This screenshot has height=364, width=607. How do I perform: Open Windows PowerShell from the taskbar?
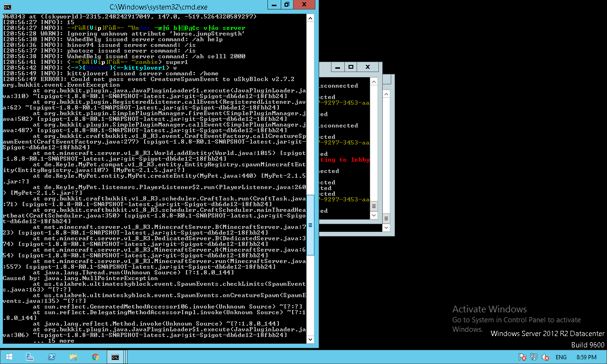(52, 357)
